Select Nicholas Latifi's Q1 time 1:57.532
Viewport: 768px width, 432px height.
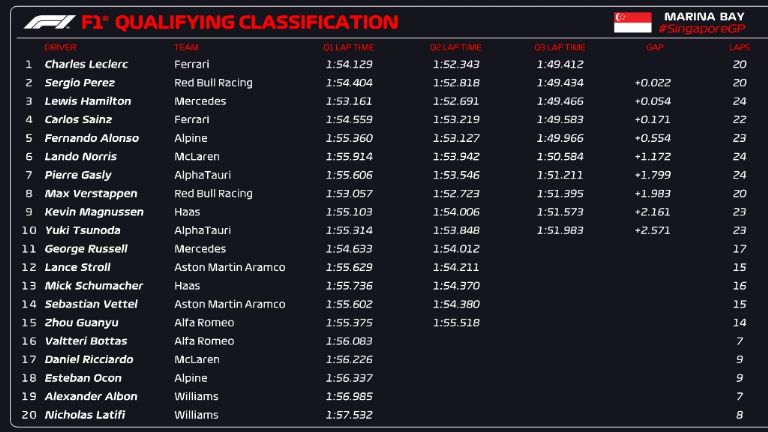(x=348, y=415)
